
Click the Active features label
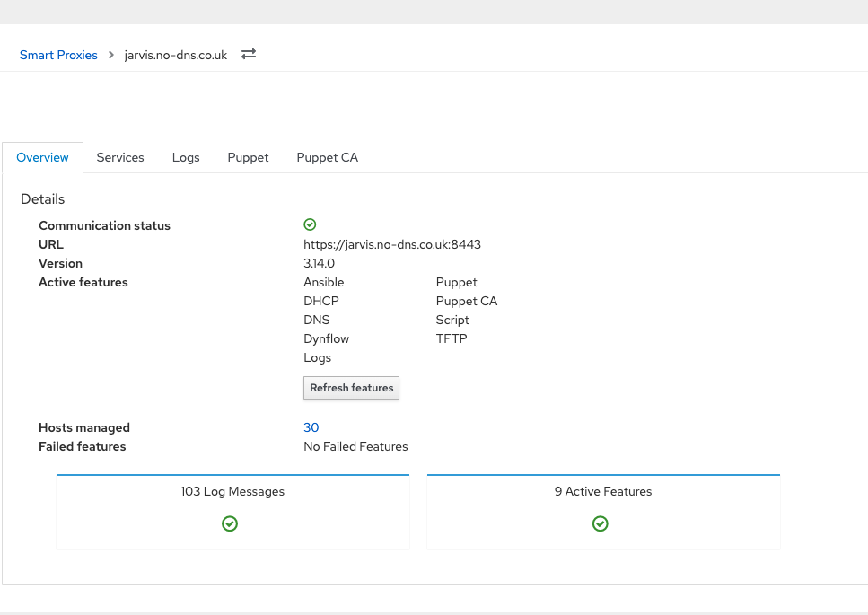click(83, 282)
